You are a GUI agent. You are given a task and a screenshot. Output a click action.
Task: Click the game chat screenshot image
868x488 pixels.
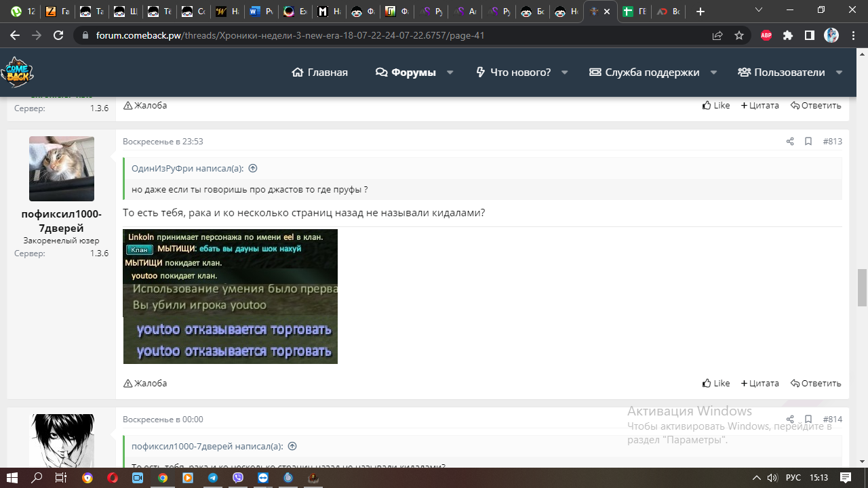230,296
